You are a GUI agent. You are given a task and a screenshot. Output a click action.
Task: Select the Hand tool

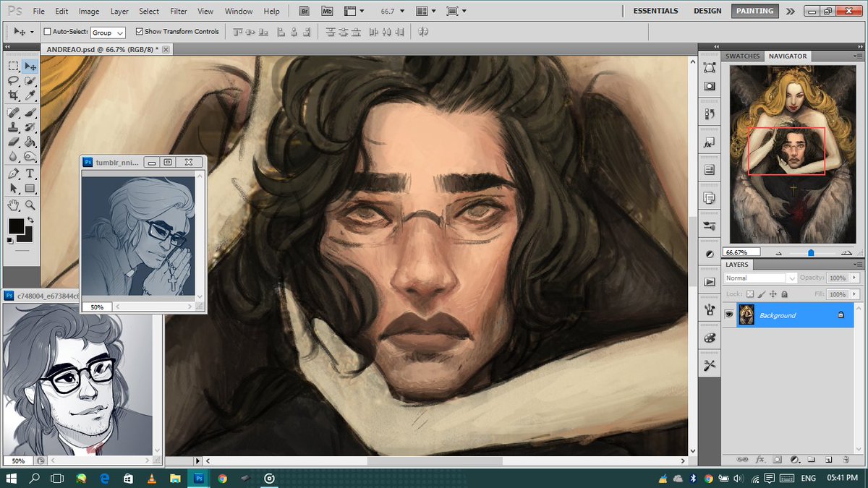[13, 205]
